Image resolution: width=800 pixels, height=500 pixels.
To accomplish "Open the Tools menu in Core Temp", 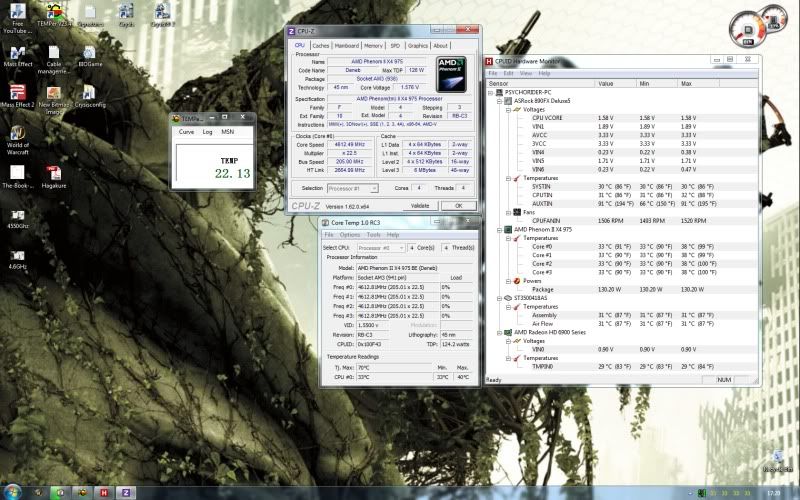I will click(x=373, y=235).
